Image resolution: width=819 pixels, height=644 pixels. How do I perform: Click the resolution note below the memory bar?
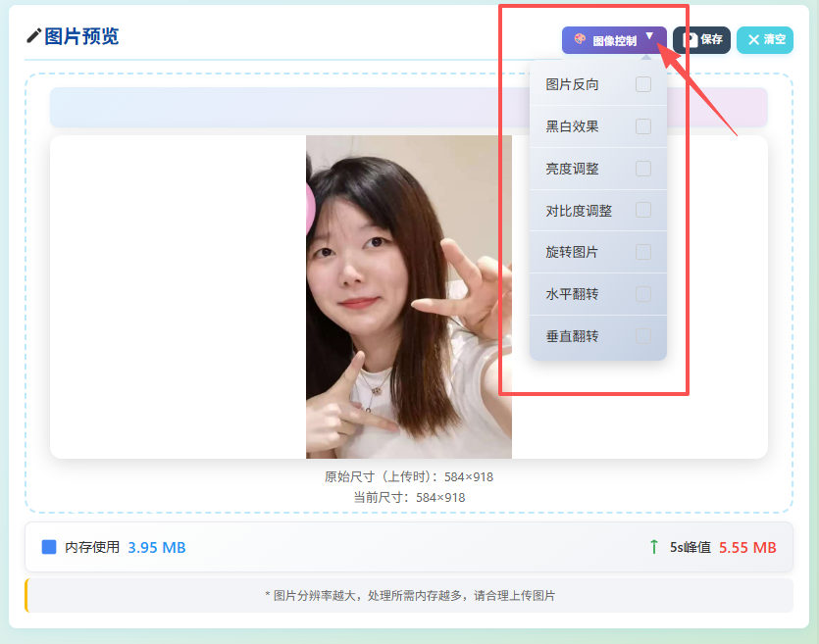pos(409,595)
